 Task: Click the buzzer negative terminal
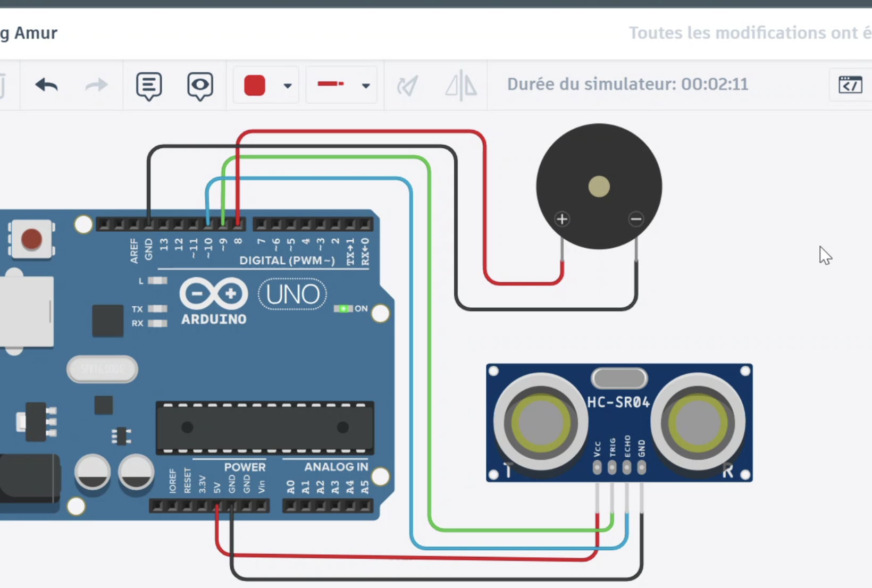click(x=636, y=219)
